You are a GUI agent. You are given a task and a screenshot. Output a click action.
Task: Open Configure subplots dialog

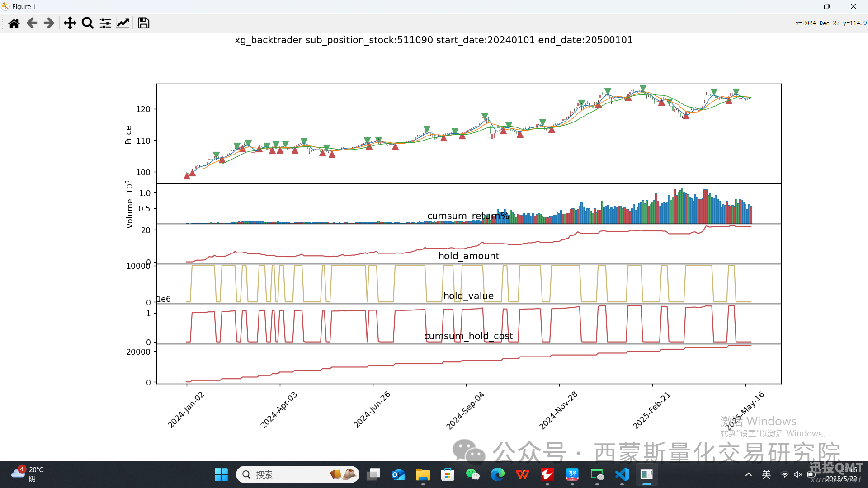tap(105, 23)
